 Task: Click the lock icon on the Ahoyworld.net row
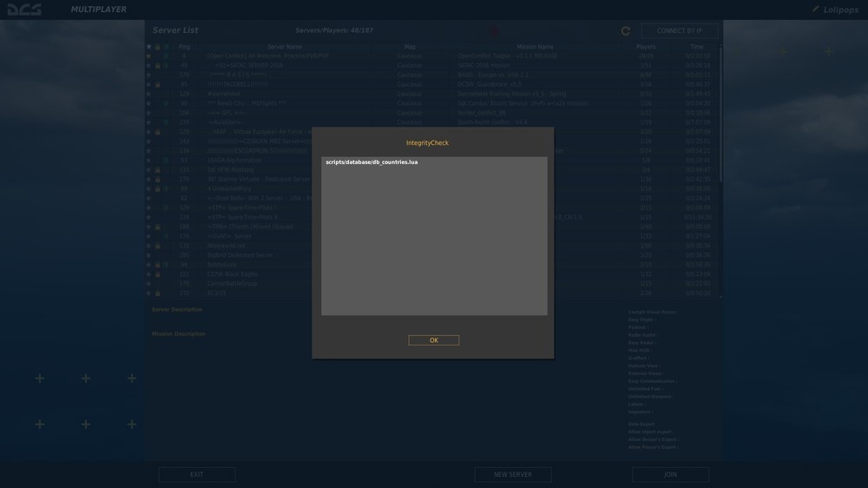tap(157, 246)
